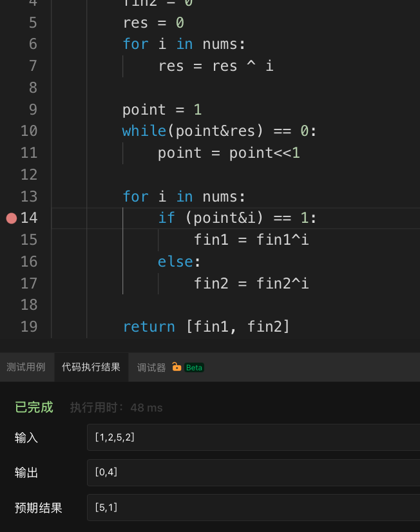Click line number 6 in the gutter
The width and height of the screenshot is (420, 532).
point(33,44)
